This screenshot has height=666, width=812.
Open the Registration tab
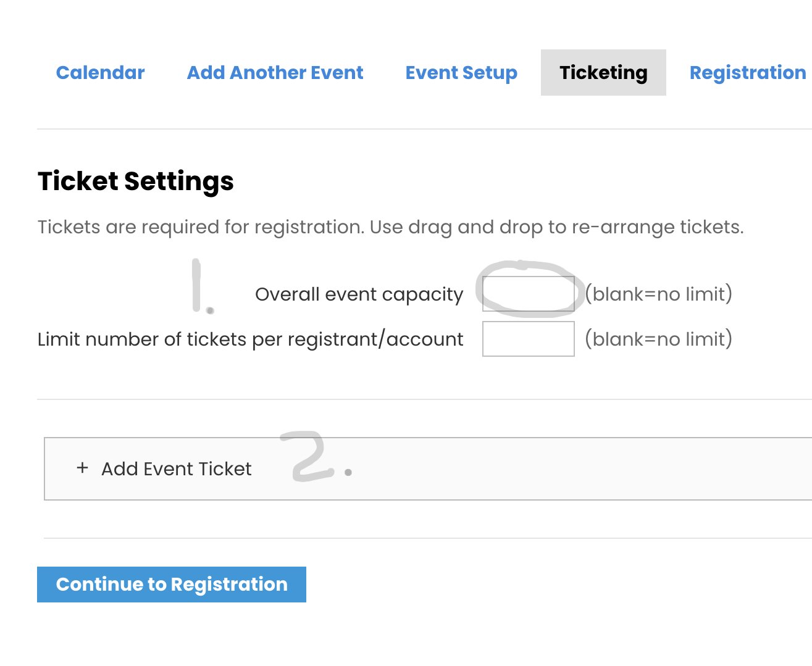(747, 73)
